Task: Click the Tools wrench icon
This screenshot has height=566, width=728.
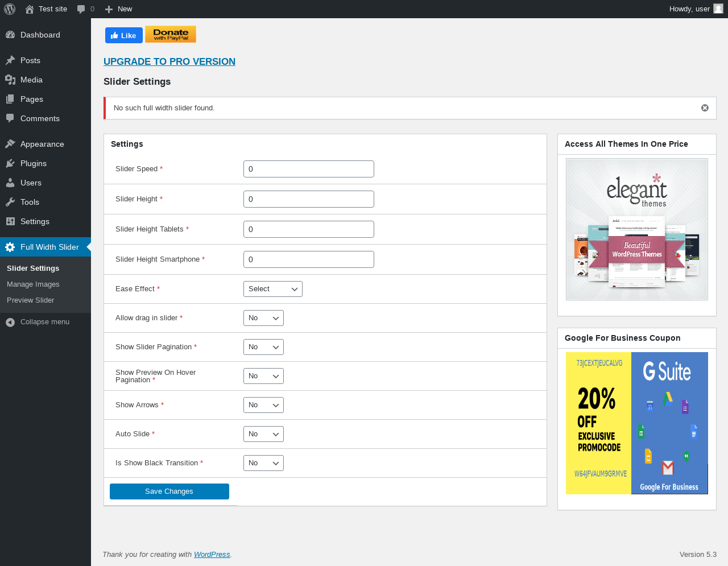Action: pyautogui.click(x=10, y=202)
